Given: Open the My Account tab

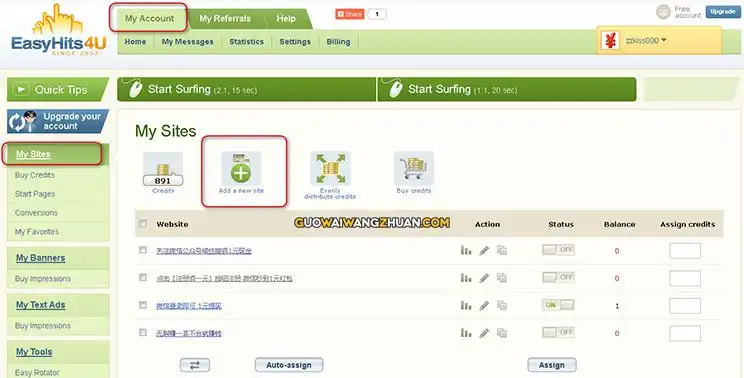Looking at the screenshot, I should [x=149, y=18].
